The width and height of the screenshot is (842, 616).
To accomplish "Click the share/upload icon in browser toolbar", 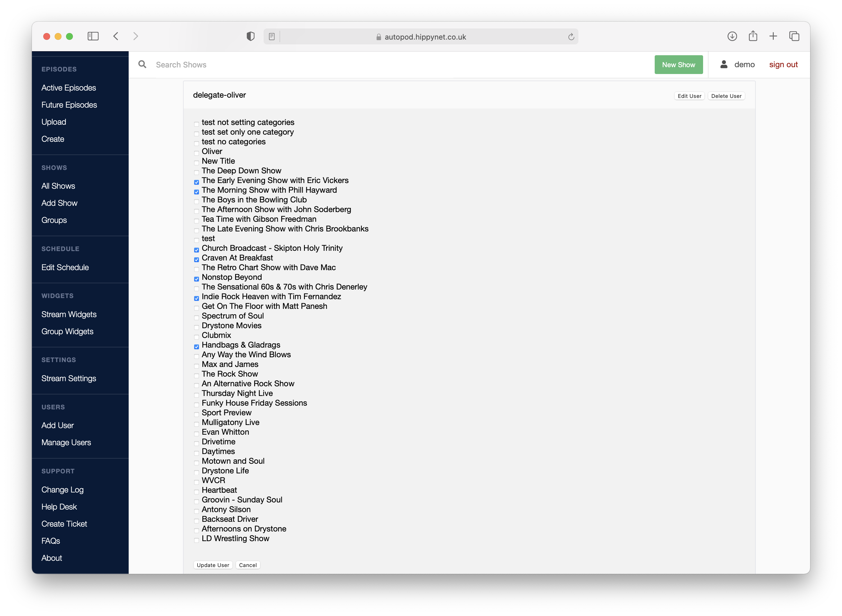I will [753, 36].
